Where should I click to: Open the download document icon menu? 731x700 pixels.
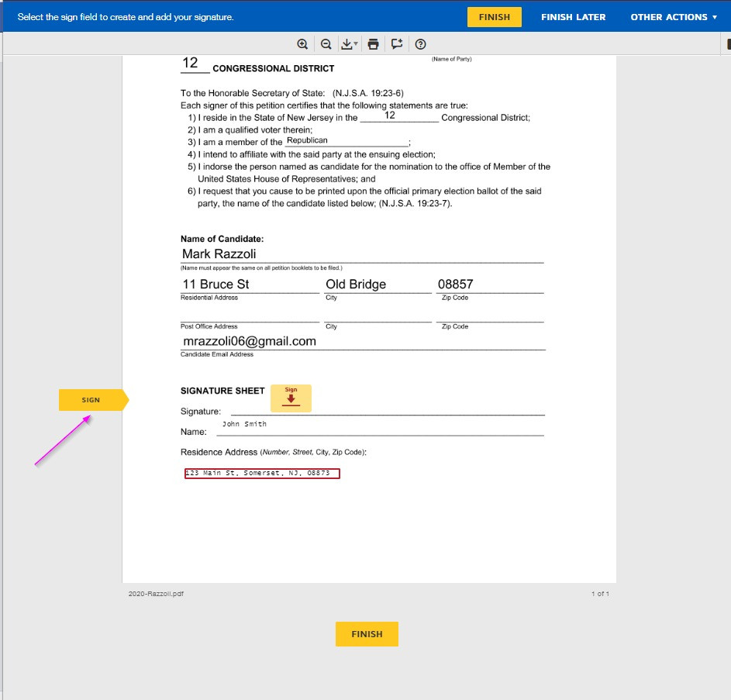(x=349, y=44)
